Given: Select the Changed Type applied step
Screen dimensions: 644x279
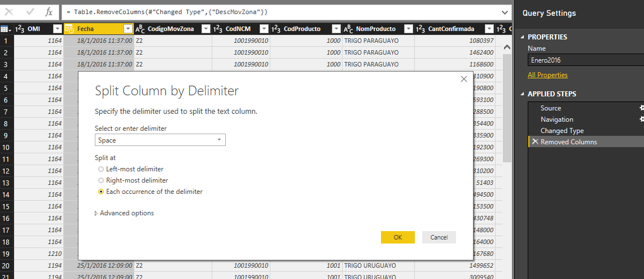Looking at the screenshot, I should click(562, 130).
